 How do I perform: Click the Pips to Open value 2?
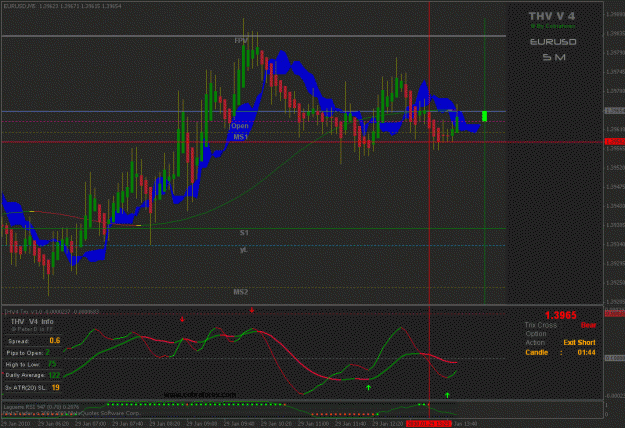click(x=47, y=352)
